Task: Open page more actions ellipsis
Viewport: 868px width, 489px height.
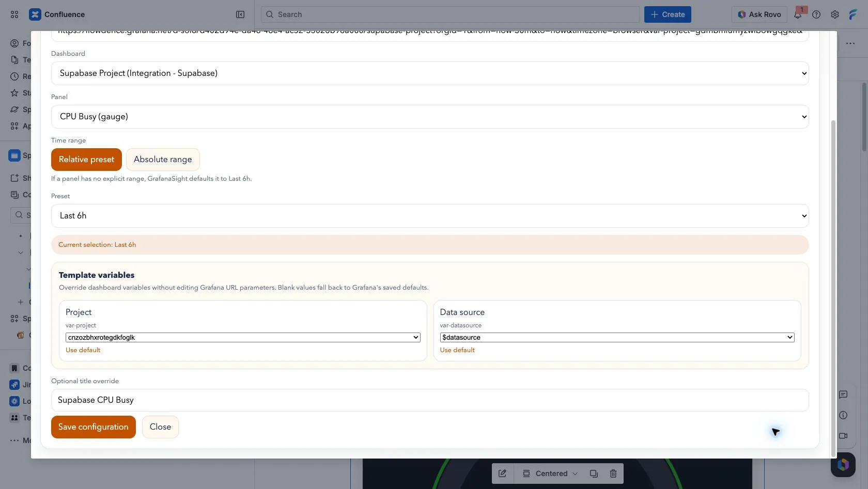Action: [x=850, y=43]
